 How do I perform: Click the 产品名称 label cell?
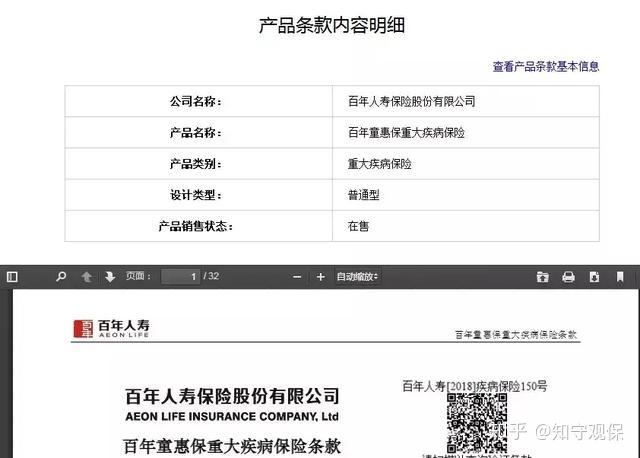[x=198, y=133]
